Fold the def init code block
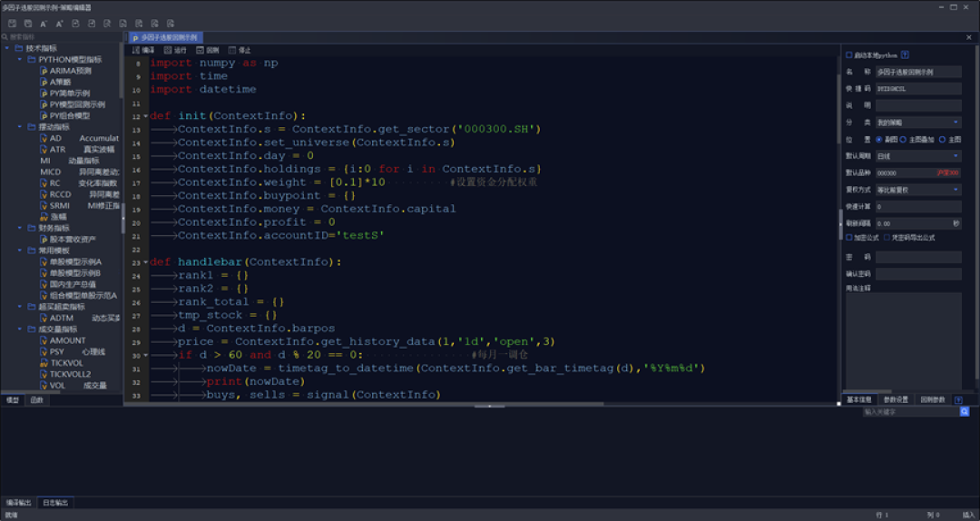 click(145, 116)
